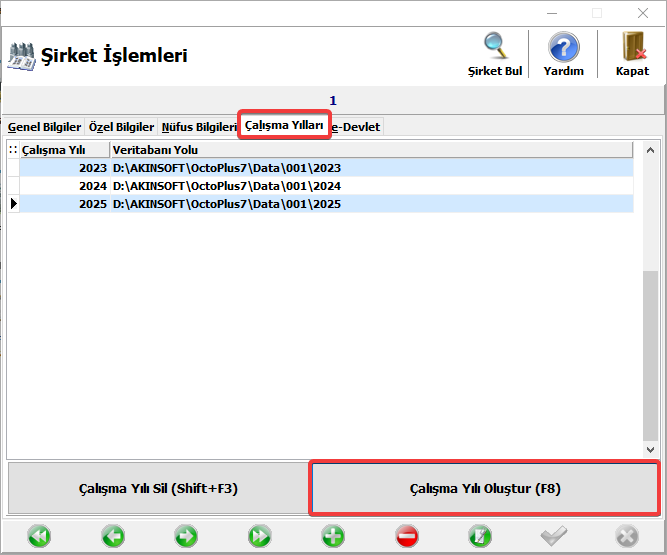Click the Veritabanı Yolu column header
Viewport: 667px width, 555px height.
coord(370,150)
